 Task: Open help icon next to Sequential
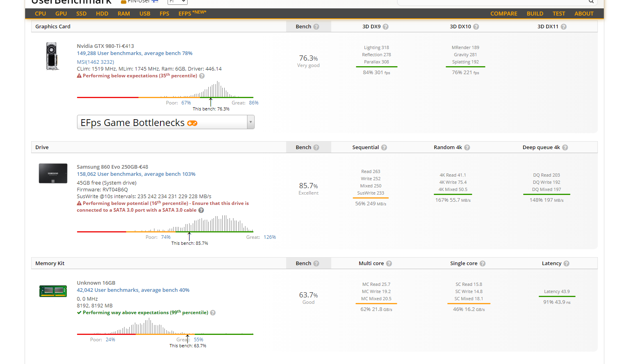(x=384, y=148)
